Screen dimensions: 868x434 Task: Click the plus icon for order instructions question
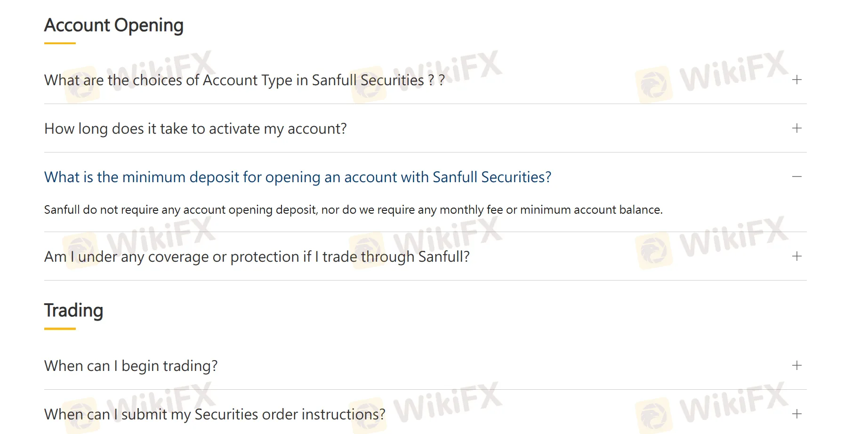(x=796, y=414)
